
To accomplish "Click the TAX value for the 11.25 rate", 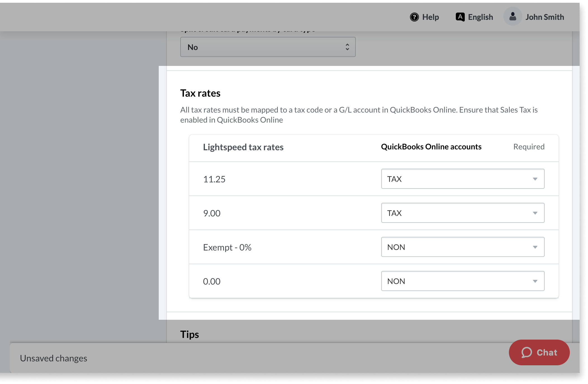I will tap(394, 179).
